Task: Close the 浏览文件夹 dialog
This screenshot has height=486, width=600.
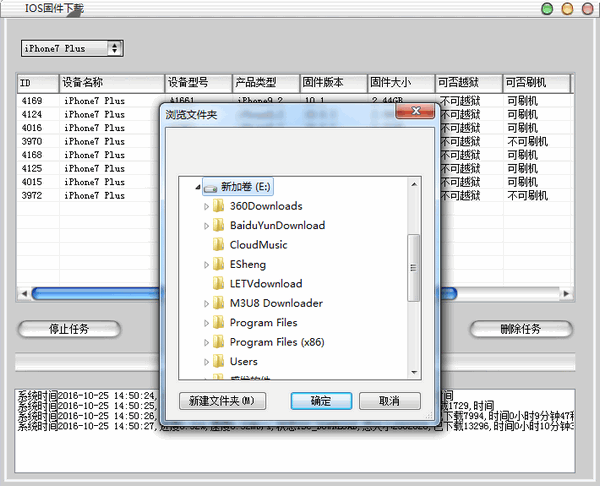Action: (x=415, y=111)
